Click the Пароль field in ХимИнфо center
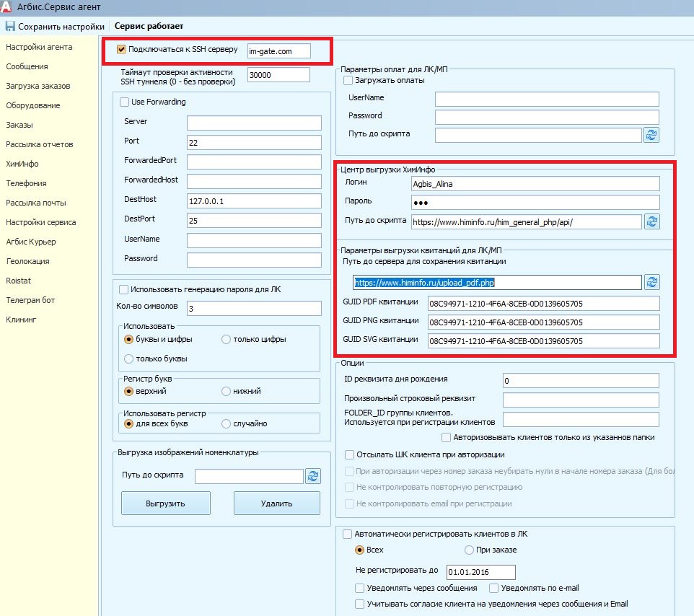694x616 pixels. point(535,202)
